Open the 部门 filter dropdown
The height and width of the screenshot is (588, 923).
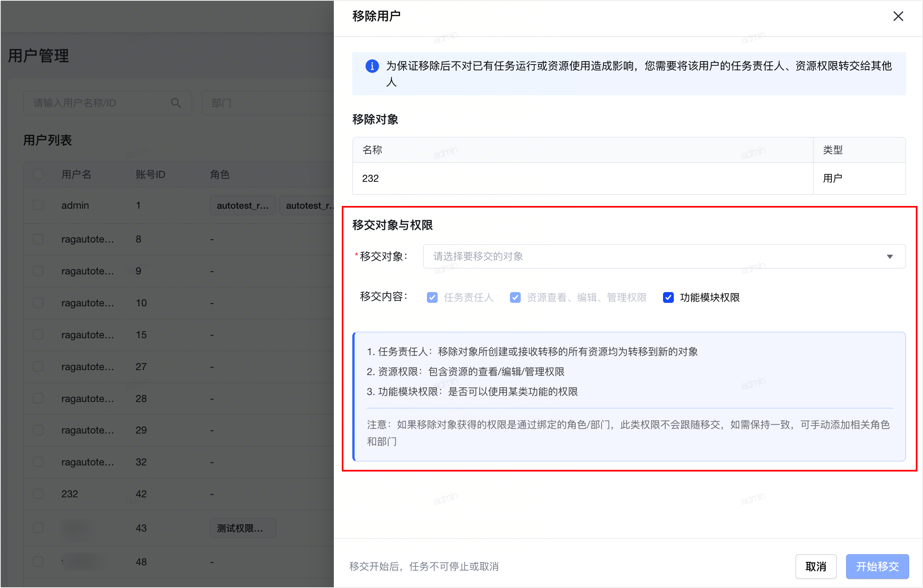pos(268,103)
